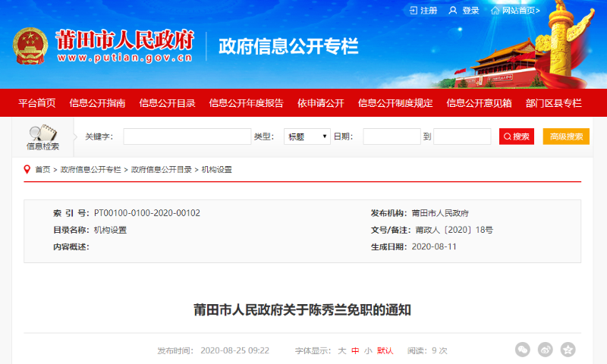Set font size to 大
Image resolution: width=607 pixels, height=364 pixels.
tap(341, 350)
